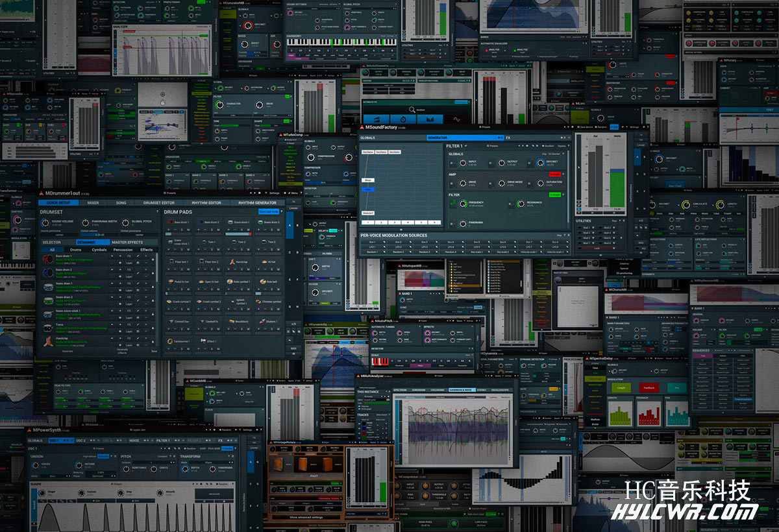Collapse the AMP section in MSoundFactory
779x532 pixels.
point(563,174)
